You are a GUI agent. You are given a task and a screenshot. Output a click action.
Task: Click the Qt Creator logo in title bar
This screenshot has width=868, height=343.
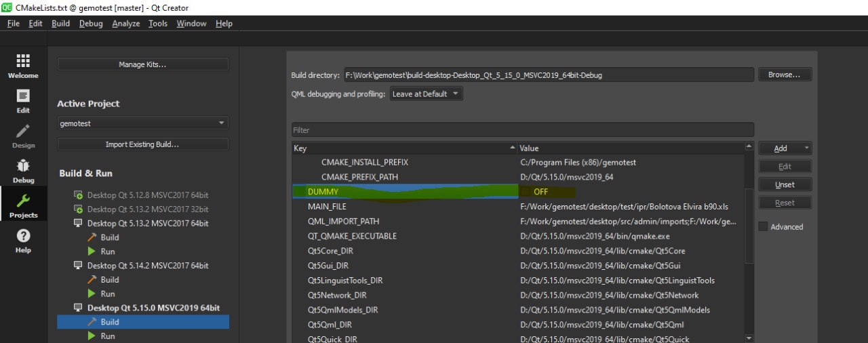[7, 7]
